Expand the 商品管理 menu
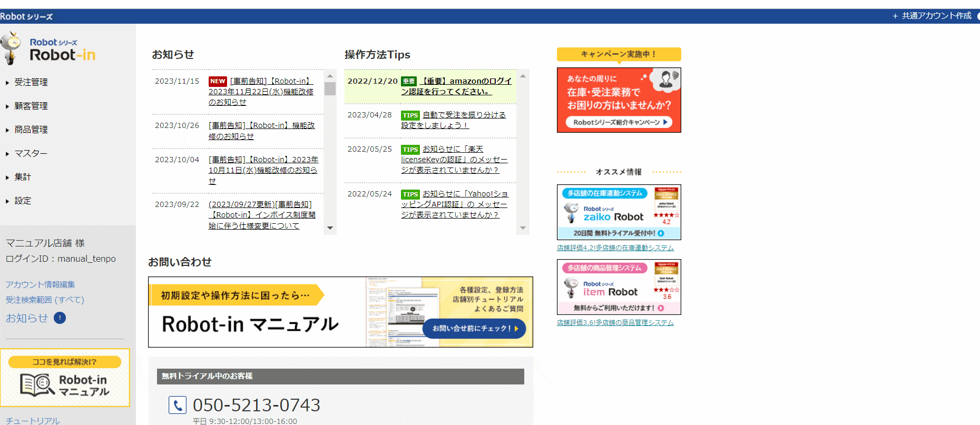The height and width of the screenshot is (425, 980). 31,130
